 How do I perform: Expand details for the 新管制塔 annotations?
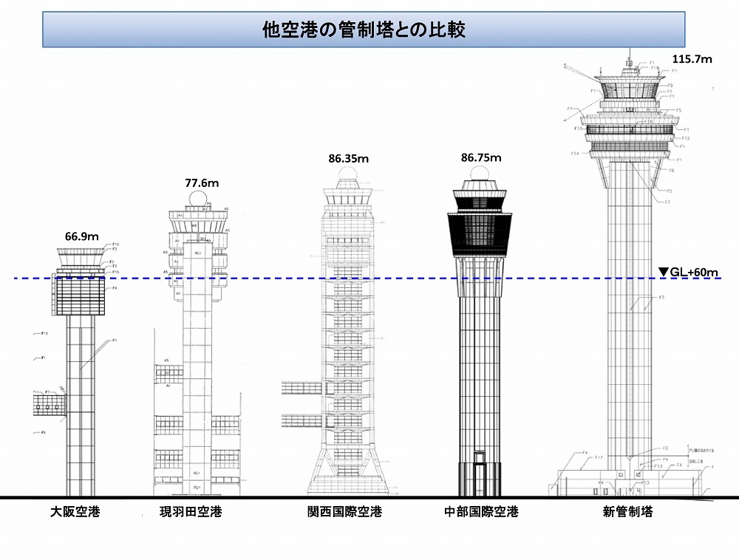pyautogui.click(x=630, y=118)
